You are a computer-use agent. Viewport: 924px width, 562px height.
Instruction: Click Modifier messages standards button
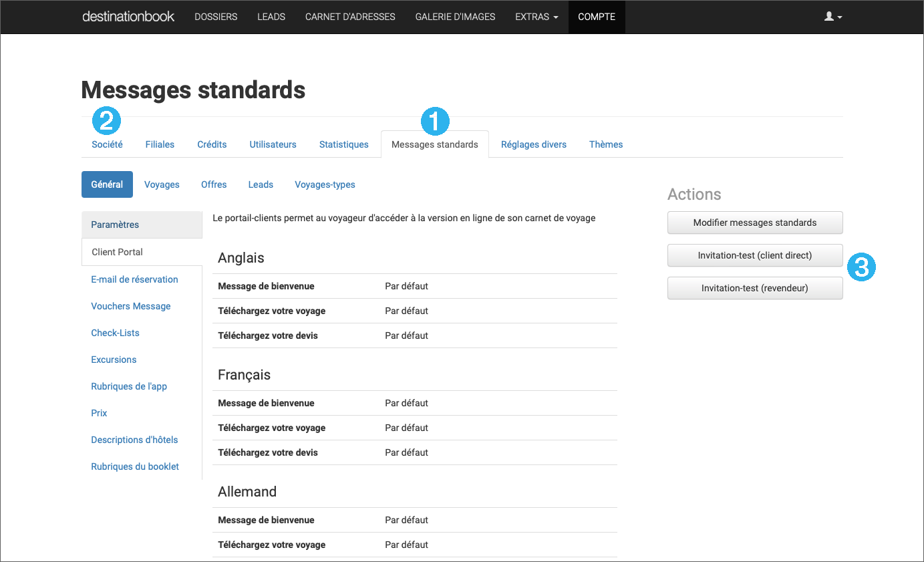click(754, 223)
